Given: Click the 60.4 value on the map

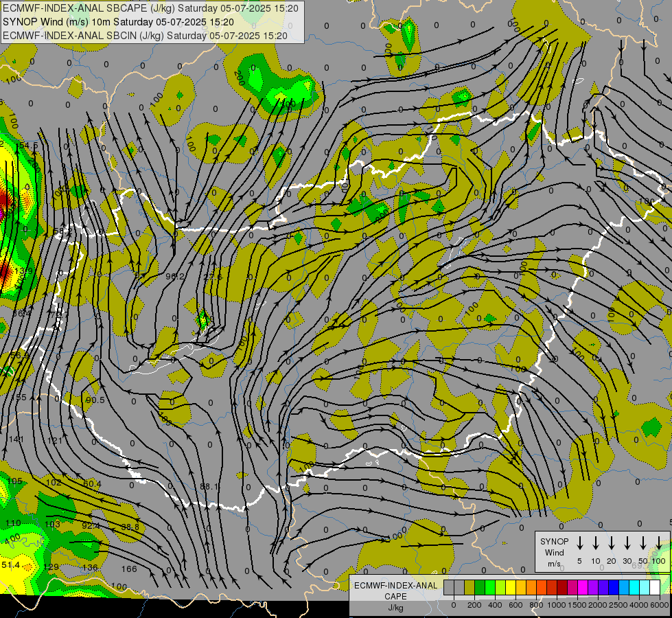Looking at the screenshot, I should 92,484.
